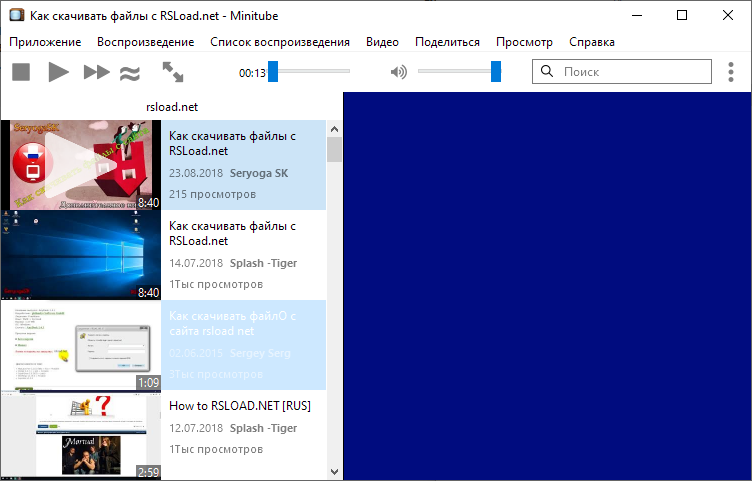Click Splash -Tiger on the 12.07.2018 video
The width and height of the screenshot is (752, 481).
263,428
